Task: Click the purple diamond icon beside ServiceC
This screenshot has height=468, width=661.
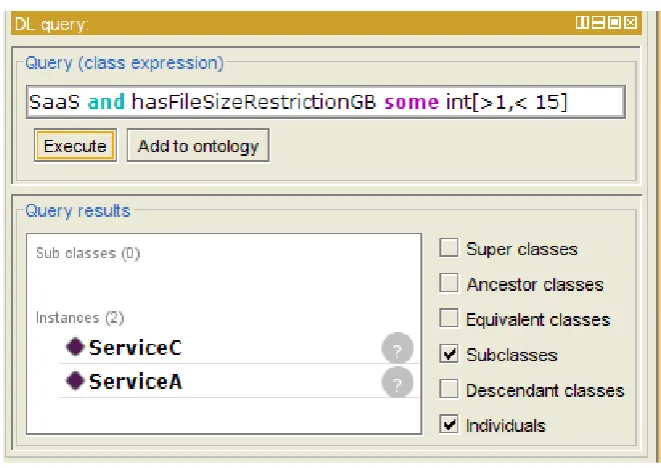Action: (75, 347)
